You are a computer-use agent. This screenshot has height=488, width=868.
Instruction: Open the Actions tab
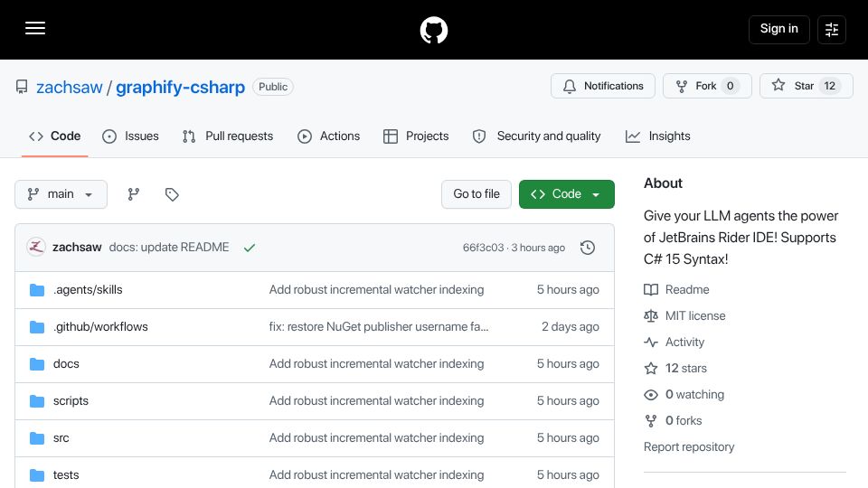click(x=329, y=136)
